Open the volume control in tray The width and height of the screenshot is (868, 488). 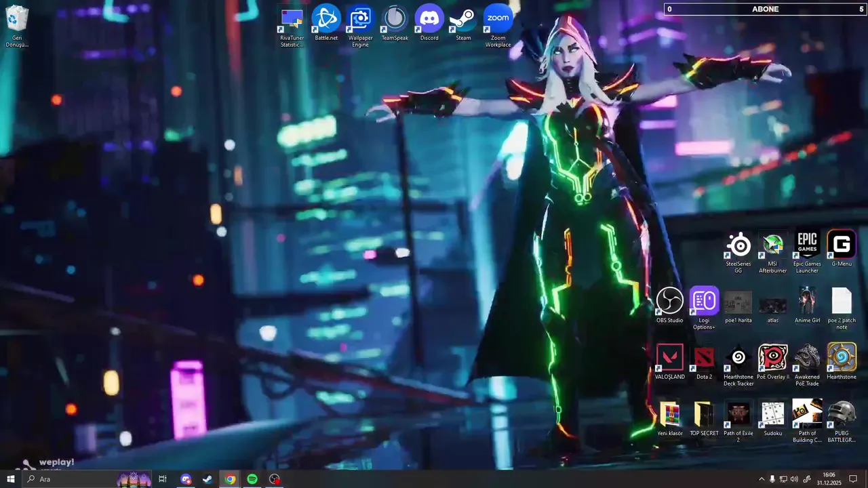click(x=794, y=479)
